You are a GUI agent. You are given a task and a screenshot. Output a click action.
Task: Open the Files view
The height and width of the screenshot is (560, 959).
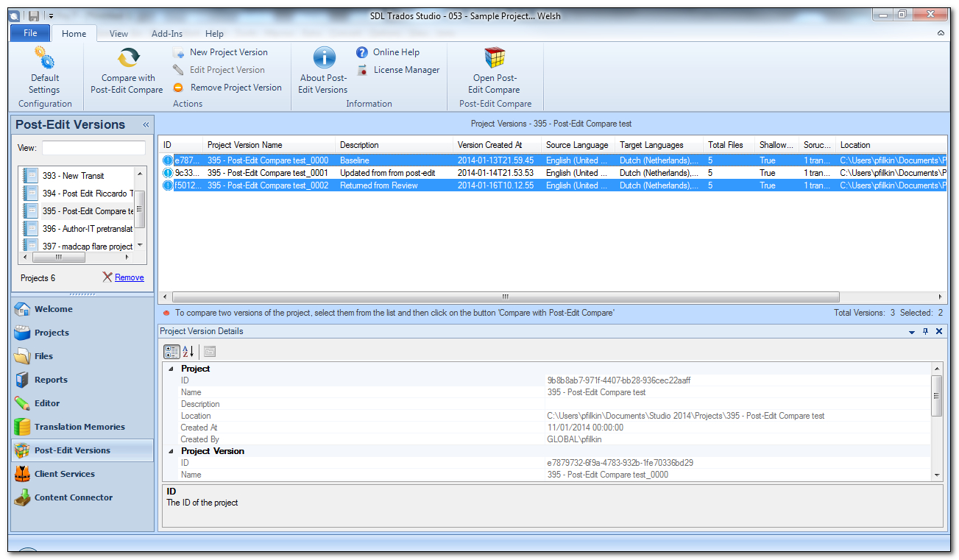point(82,356)
